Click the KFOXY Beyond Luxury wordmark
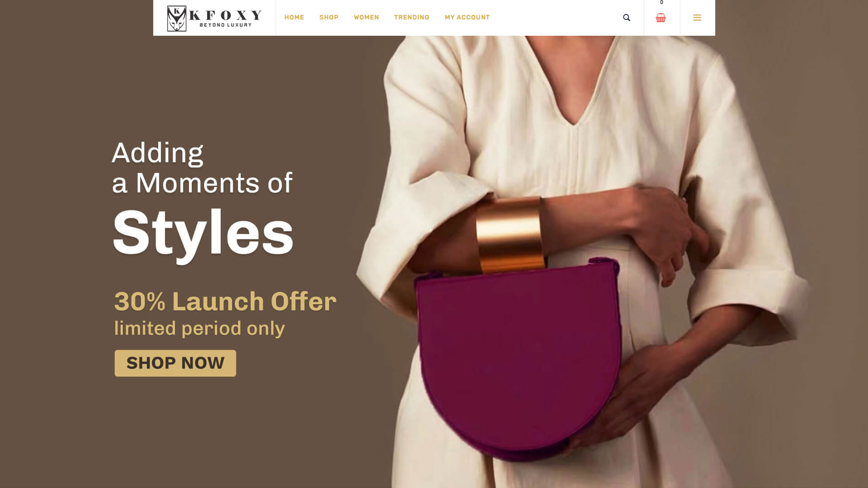 click(x=225, y=19)
